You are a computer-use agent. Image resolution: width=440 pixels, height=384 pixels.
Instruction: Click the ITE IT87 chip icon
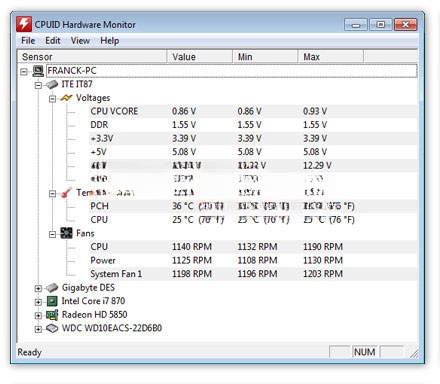pos(52,84)
